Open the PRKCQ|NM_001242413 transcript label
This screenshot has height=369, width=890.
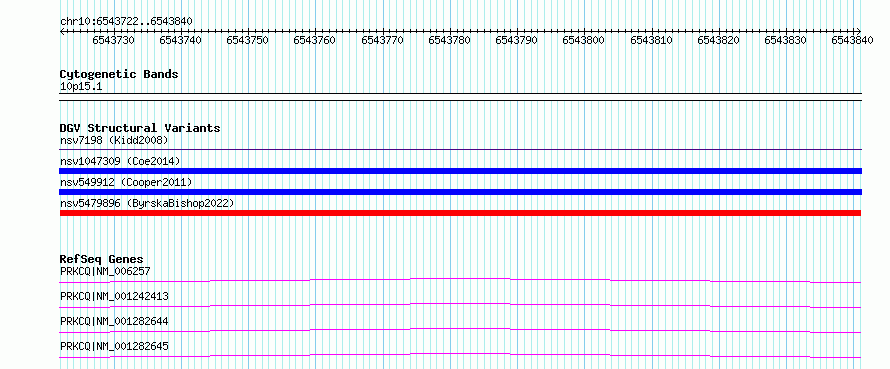coord(114,296)
